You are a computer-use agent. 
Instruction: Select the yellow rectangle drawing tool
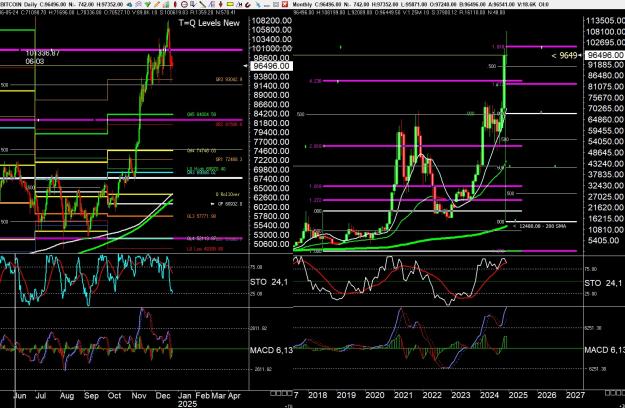[x=230, y=4]
